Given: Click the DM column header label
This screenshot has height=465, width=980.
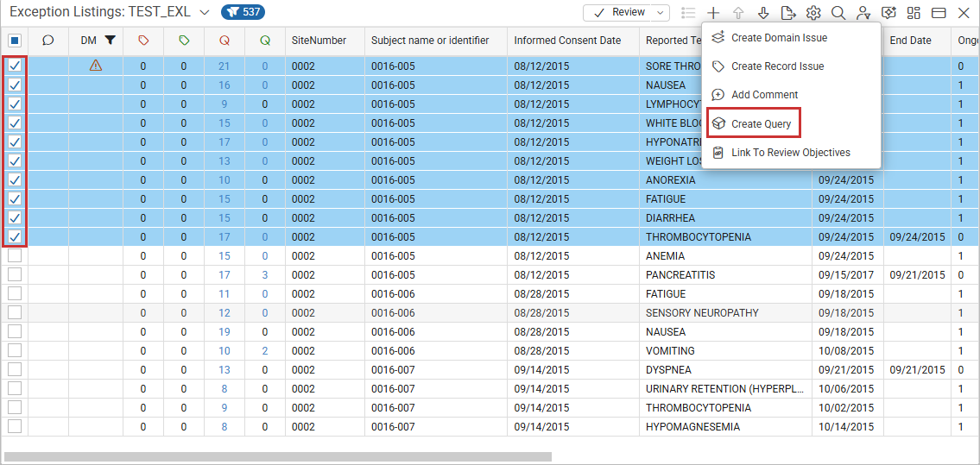Looking at the screenshot, I should pyautogui.click(x=89, y=40).
